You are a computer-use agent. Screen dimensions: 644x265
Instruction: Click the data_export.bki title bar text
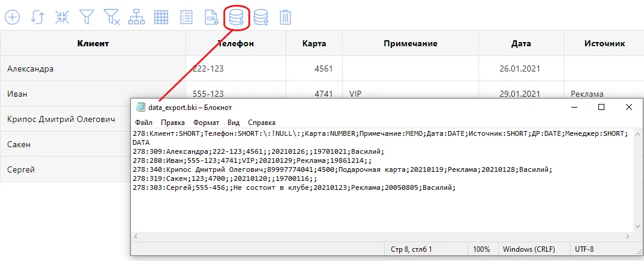click(x=190, y=108)
